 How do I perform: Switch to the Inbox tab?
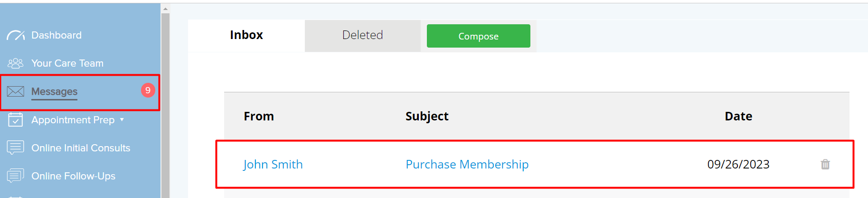246,36
